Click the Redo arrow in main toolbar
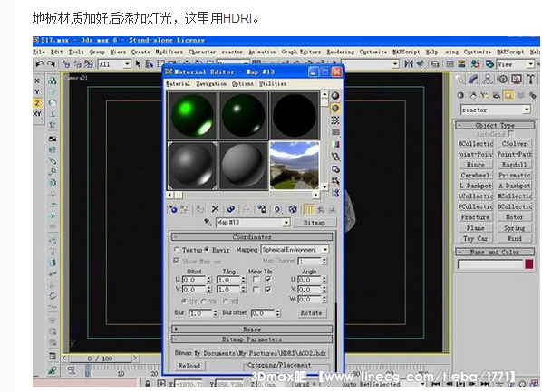The height and width of the screenshot is (392, 542). [x=51, y=64]
